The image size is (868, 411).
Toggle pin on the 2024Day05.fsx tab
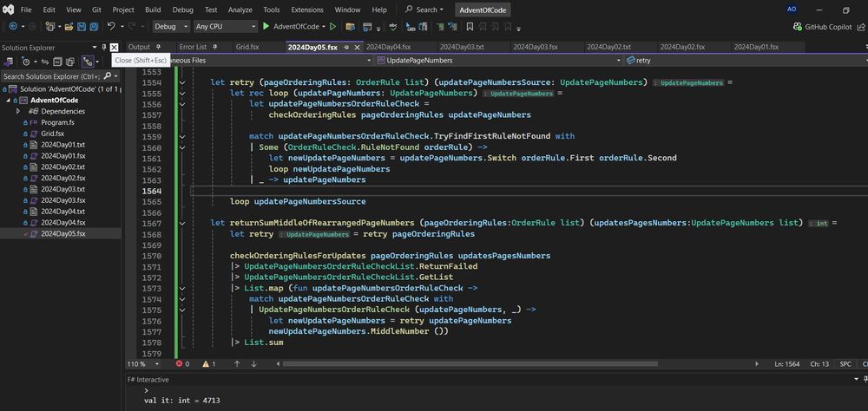pos(346,48)
